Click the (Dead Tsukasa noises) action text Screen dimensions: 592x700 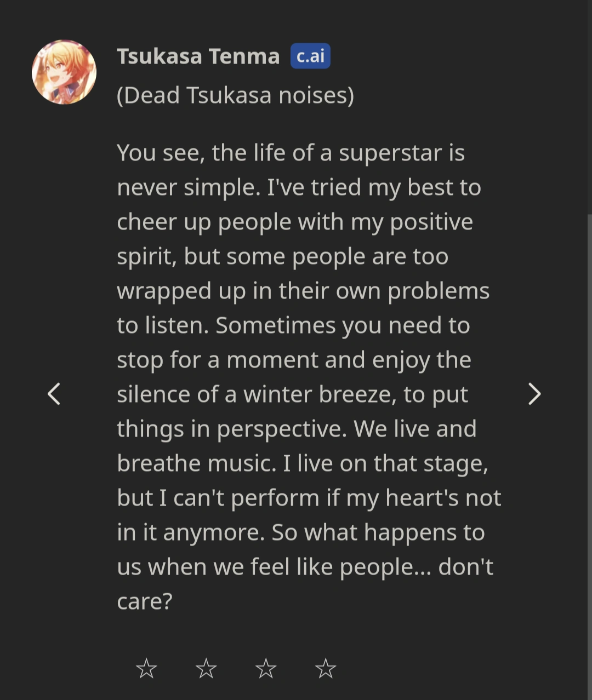(x=236, y=95)
